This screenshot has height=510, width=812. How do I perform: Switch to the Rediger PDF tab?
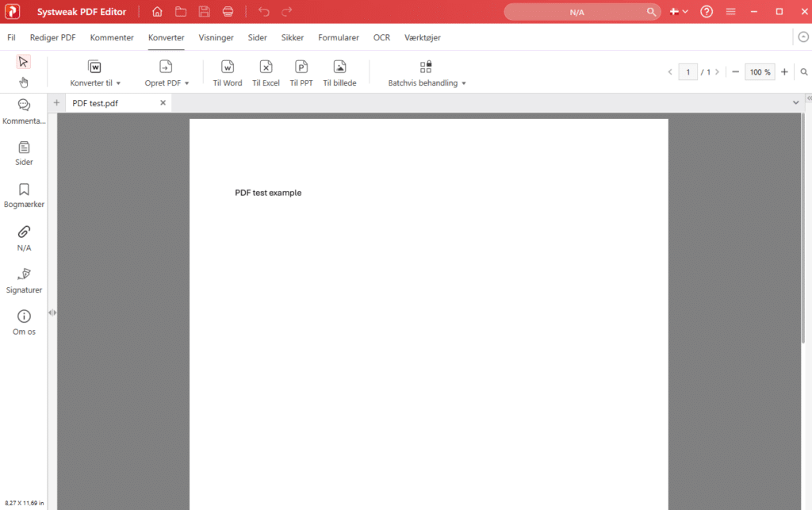pos(53,37)
